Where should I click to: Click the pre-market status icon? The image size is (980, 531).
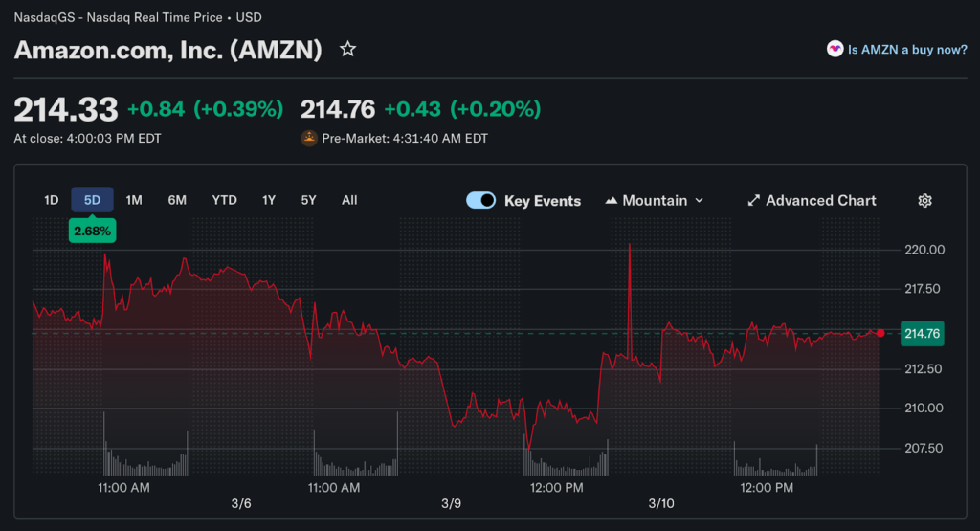(309, 138)
